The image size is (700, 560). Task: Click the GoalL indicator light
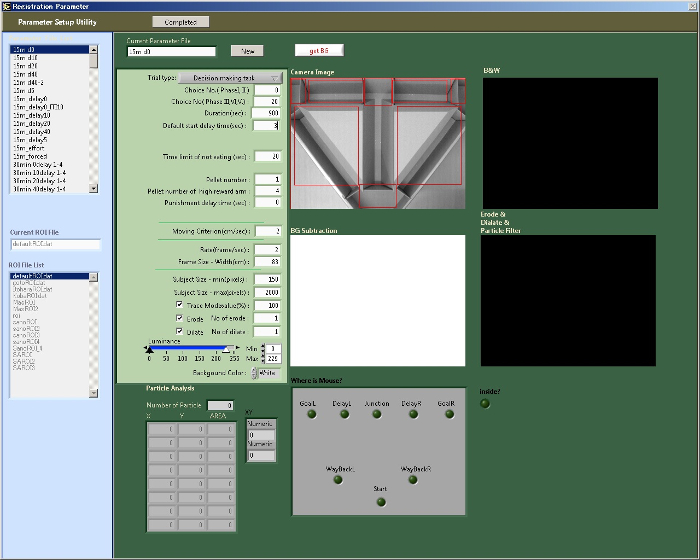click(309, 413)
